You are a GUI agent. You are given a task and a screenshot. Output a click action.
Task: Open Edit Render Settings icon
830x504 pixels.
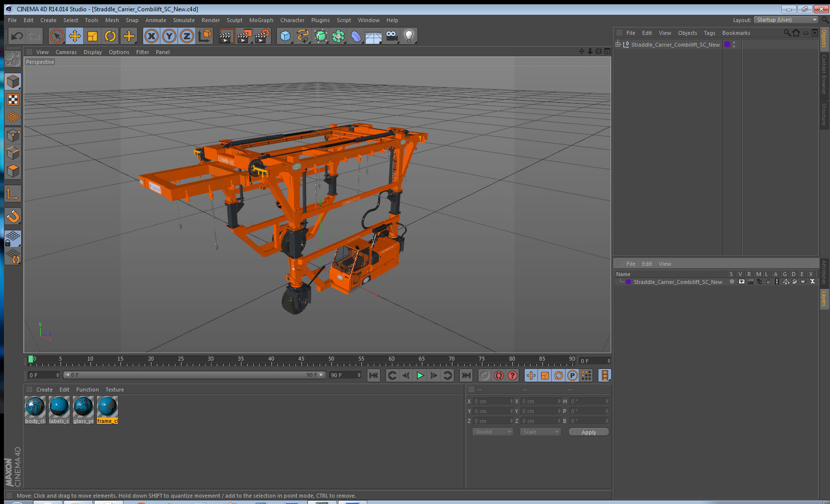point(262,36)
